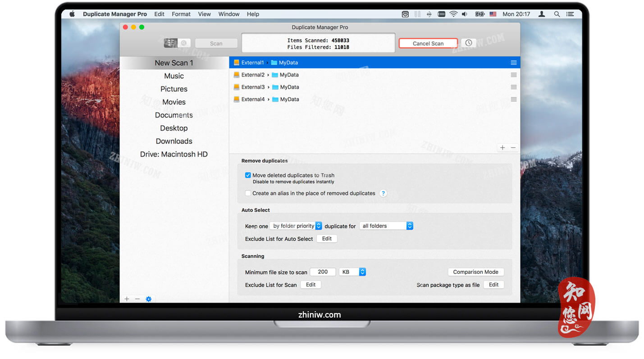This screenshot has height=359, width=644.
Task: Open the Comparison Mode button
Action: click(x=475, y=272)
